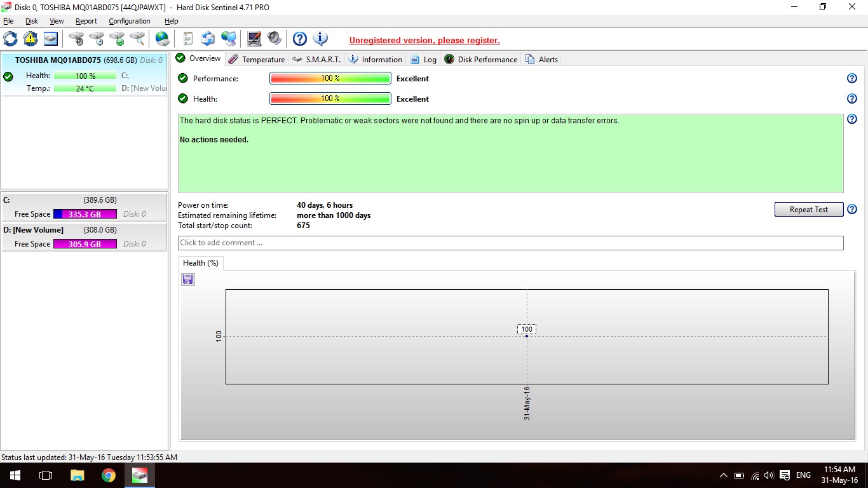Click the Refresh toolbar icon
Viewport: 868px width, 488px height.
click(11, 39)
